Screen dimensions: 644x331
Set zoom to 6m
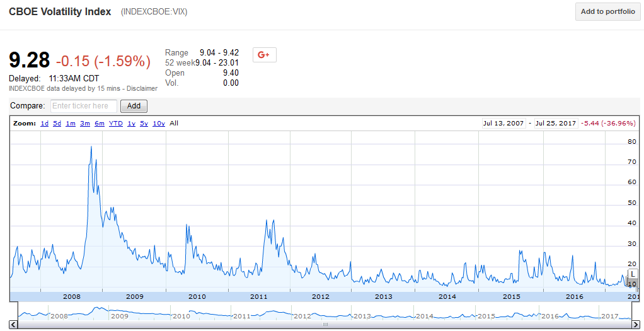coord(100,124)
